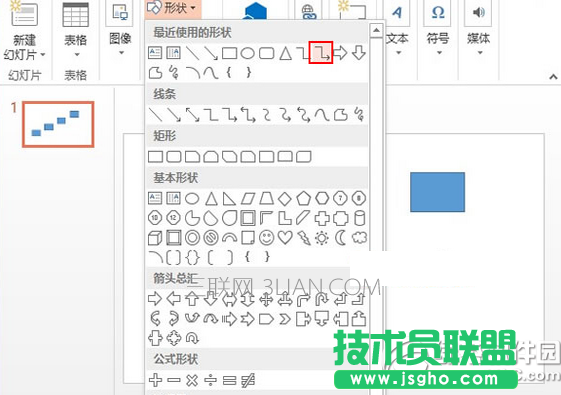The height and width of the screenshot is (395, 561).
Task: Select the oval in recently used shapes
Action: click(x=247, y=53)
